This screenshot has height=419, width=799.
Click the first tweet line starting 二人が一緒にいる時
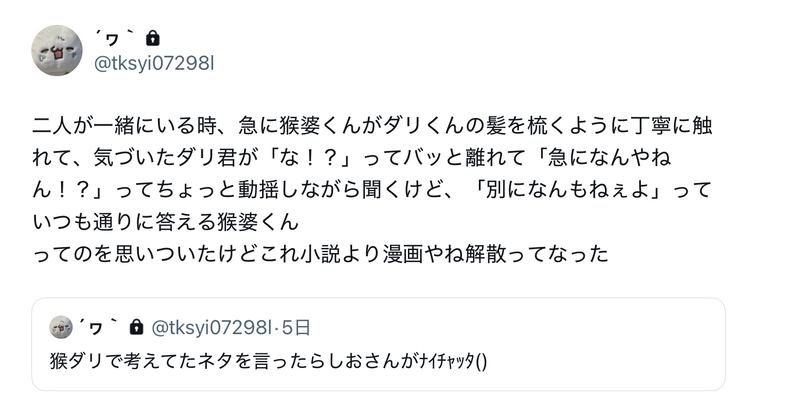pos(371,127)
